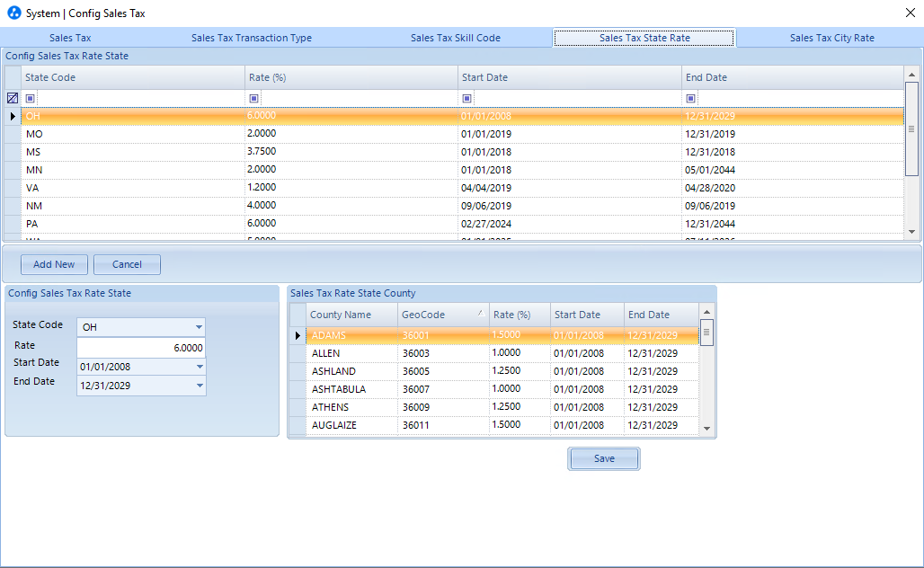The height and width of the screenshot is (568, 924).
Task: Click the 05/01/2044 end date cell
Action: pyautogui.click(x=793, y=170)
